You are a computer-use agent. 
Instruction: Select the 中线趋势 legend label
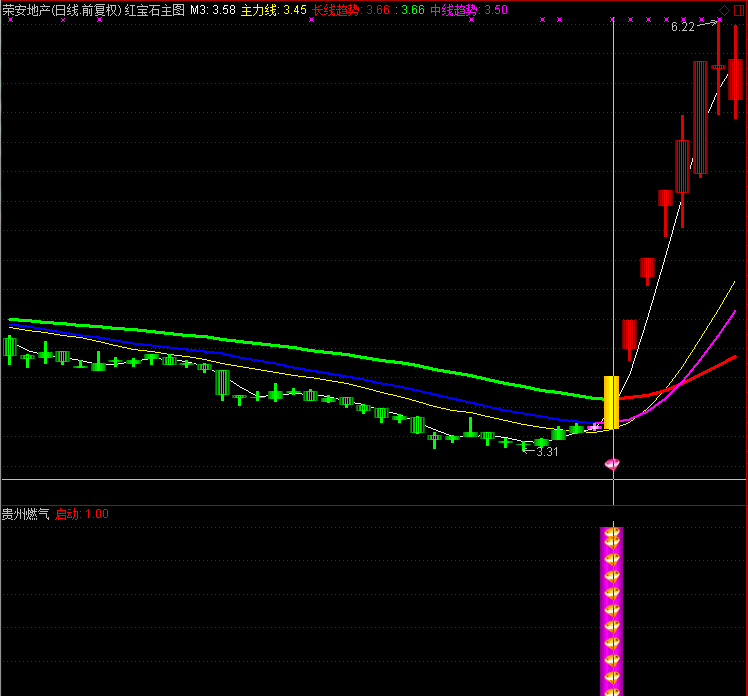[455, 10]
